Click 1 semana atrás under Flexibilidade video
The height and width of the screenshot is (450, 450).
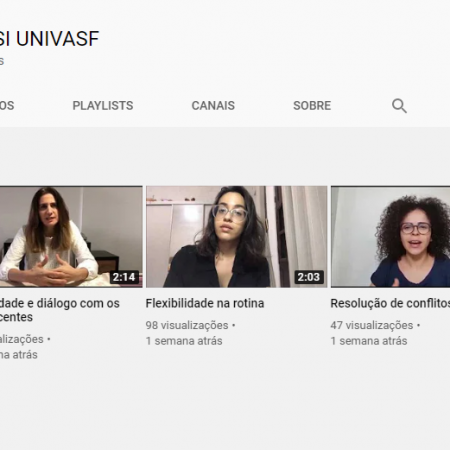(184, 341)
